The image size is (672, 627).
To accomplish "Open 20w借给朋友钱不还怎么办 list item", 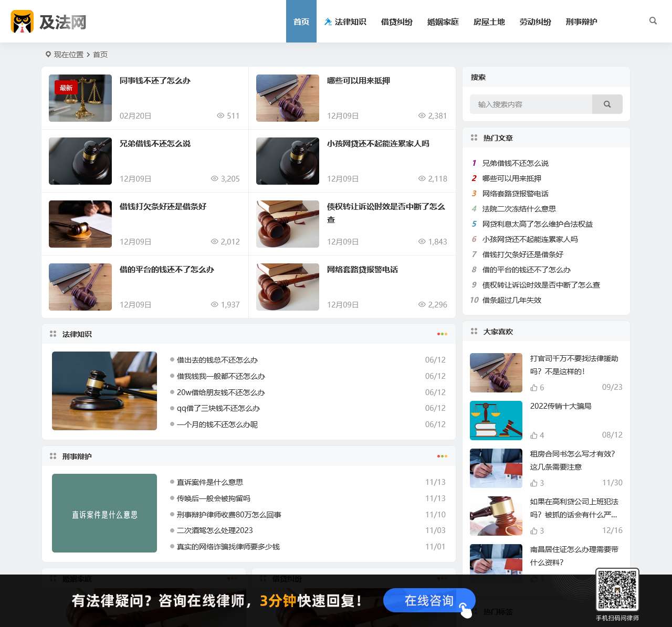I will [x=221, y=392].
